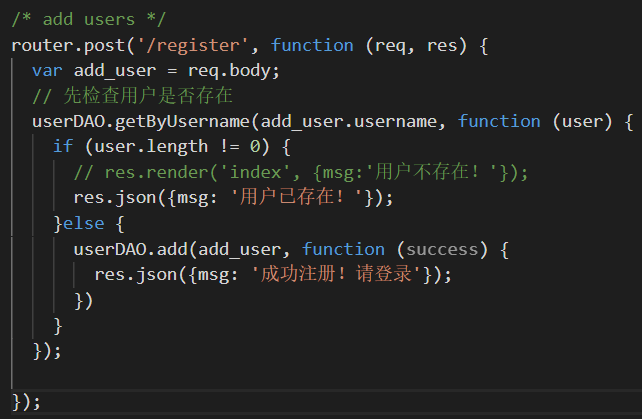Viewport: 642px width, 419px height.
Task: Click the 'router.post' call text
Action: [x=68, y=45]
